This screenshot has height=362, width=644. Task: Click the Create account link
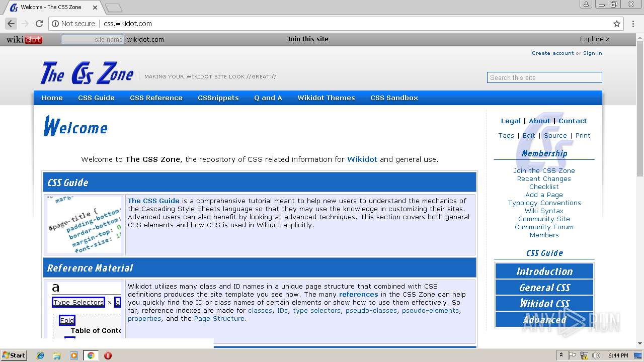[x=552, y=53]
